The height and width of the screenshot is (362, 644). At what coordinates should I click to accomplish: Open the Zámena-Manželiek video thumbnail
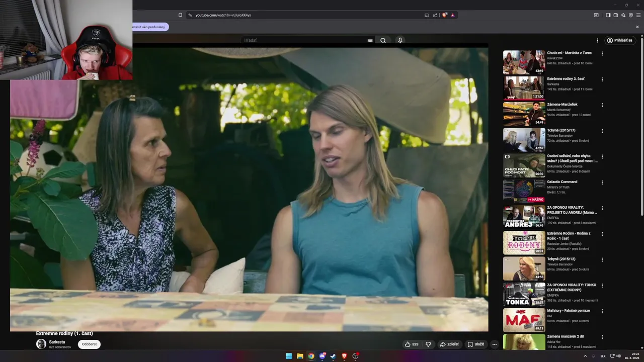coord(524,114)
